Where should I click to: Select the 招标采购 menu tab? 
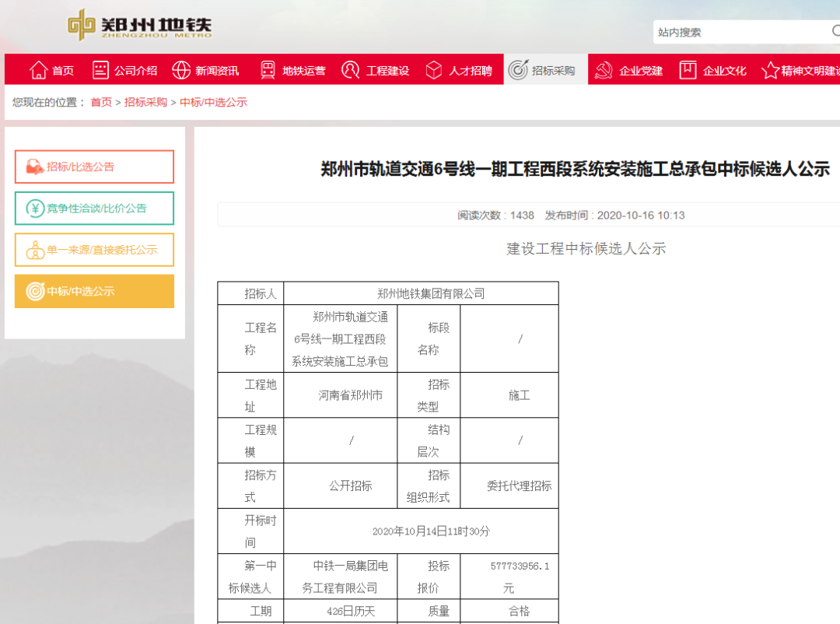pyautogui.click(x=545, y=69)
